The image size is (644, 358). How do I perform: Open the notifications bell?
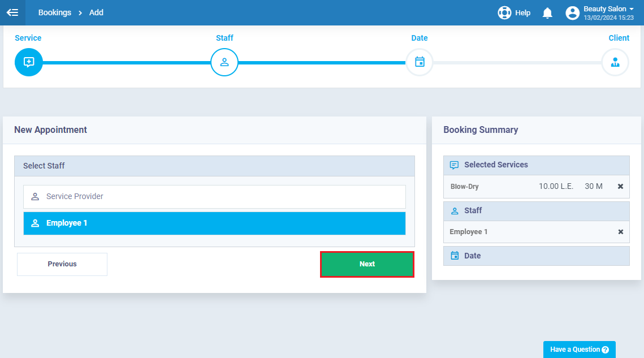[547, 13]
